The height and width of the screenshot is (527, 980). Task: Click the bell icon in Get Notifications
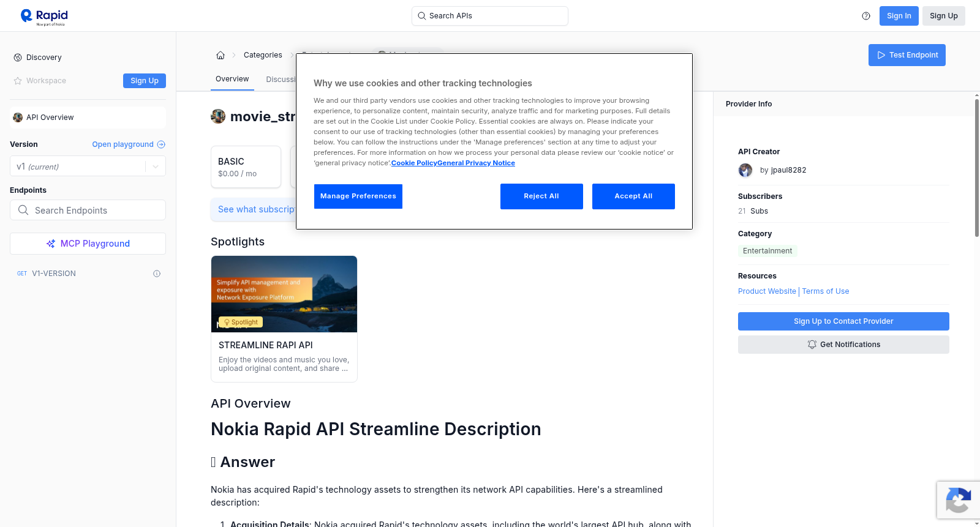(x=812, y=345)
